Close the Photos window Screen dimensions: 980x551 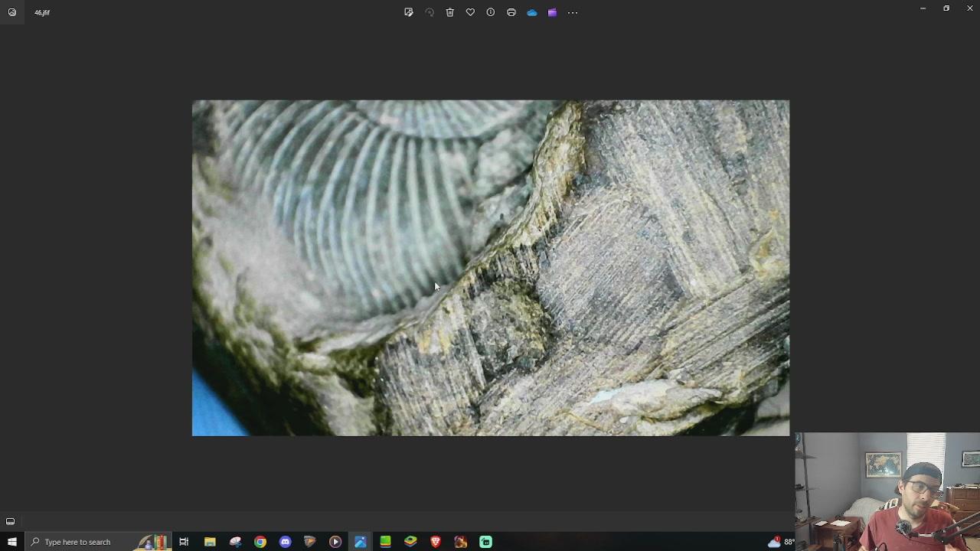tap(969, 8)
